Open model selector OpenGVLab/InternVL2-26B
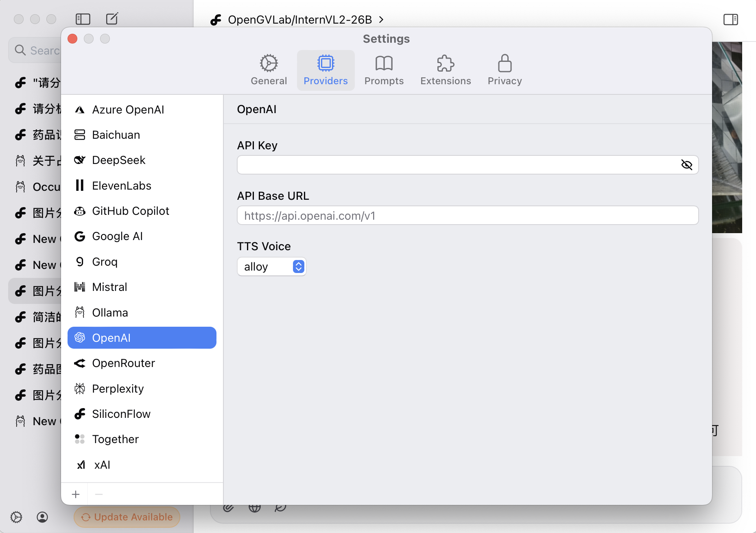The width and height of the screenshot is (756, 533). (297, 20)
